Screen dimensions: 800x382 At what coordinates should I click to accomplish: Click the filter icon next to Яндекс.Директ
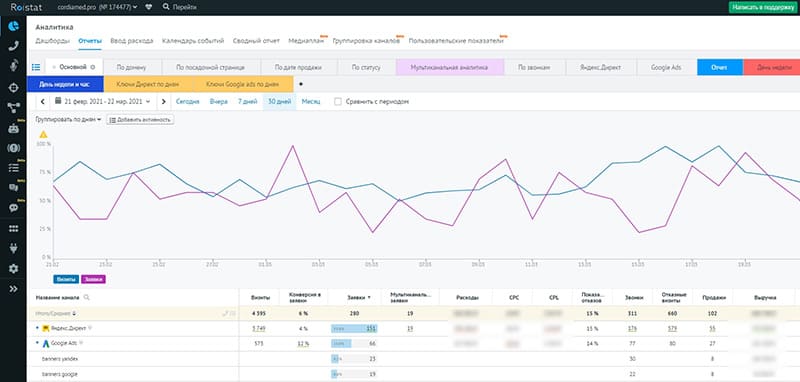[90, 328]
